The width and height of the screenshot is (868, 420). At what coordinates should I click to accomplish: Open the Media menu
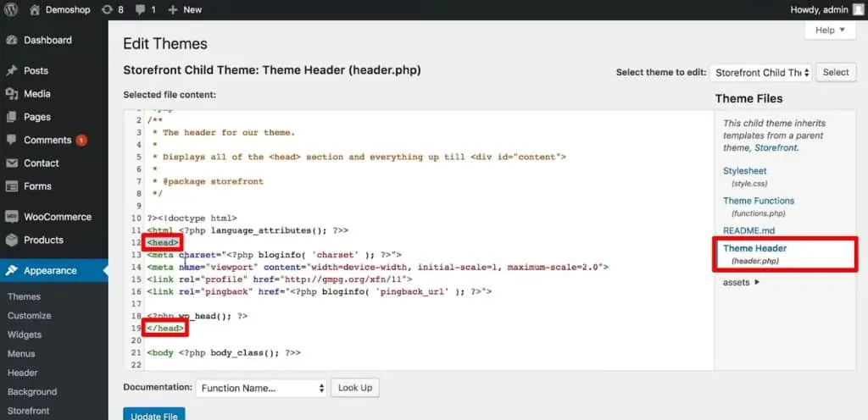click(x=37, y=94)
